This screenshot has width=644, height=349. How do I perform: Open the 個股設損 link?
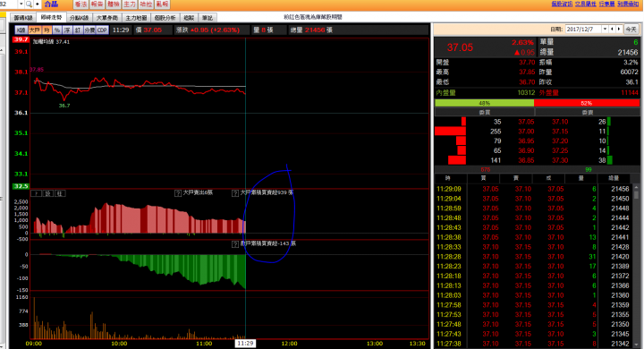(x=562, y=4)
